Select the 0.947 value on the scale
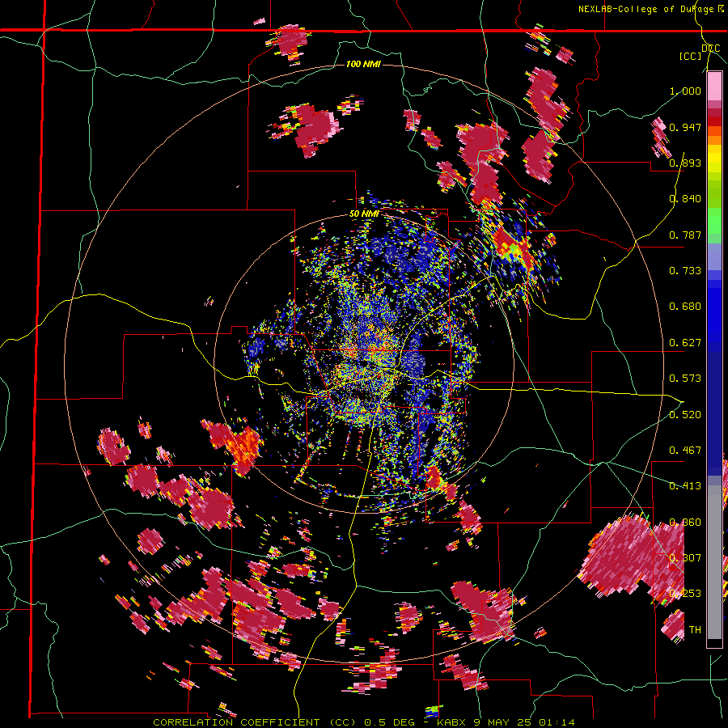The image size is (728, 728). (x=685, y=127)
